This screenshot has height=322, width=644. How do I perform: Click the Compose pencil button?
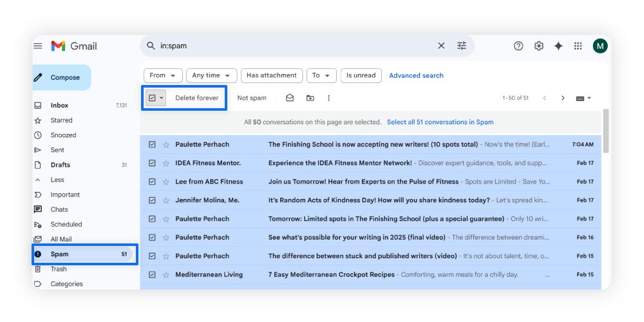[x=62, y=77]
